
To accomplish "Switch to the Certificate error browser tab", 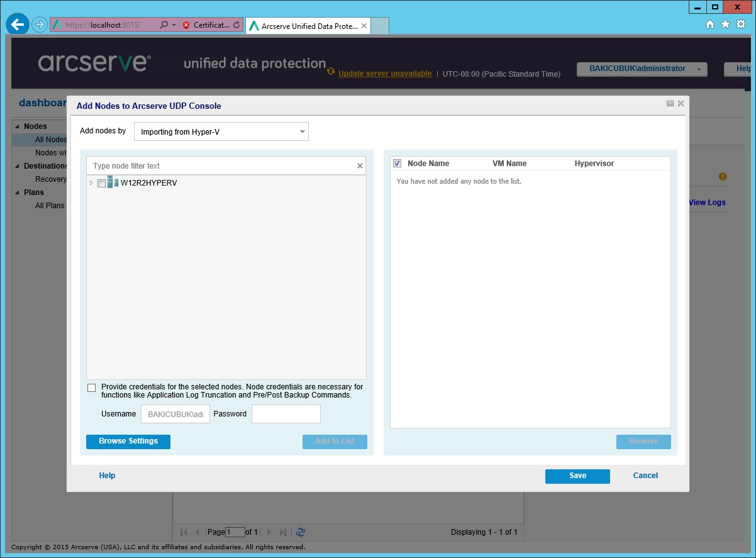I will (211, 25).
